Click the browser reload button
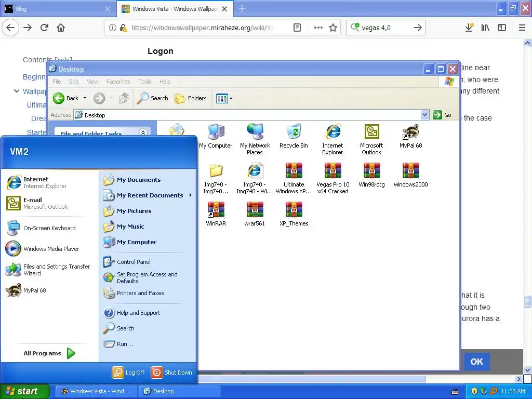 pos(44,28)
